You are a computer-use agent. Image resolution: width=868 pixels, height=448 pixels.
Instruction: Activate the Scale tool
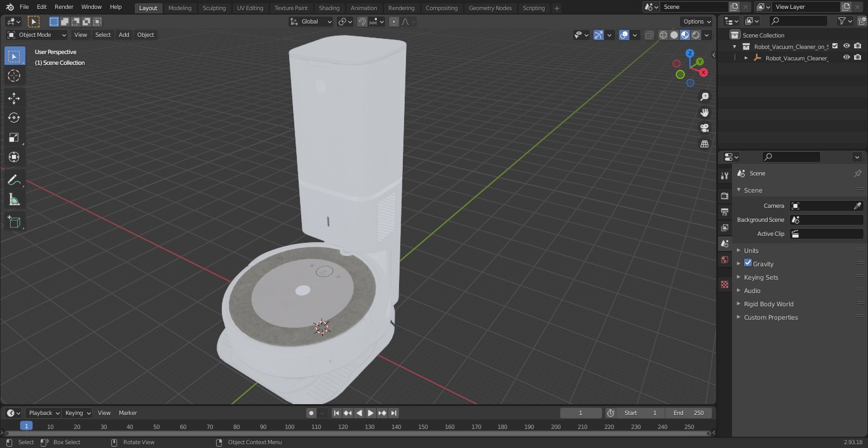coord(14,137)
